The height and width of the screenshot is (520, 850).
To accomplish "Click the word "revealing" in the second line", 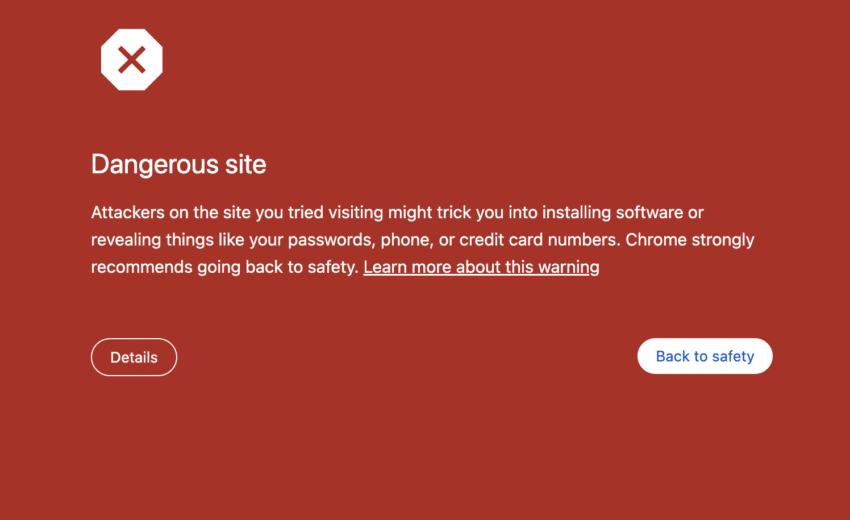I will click(126, 240).
